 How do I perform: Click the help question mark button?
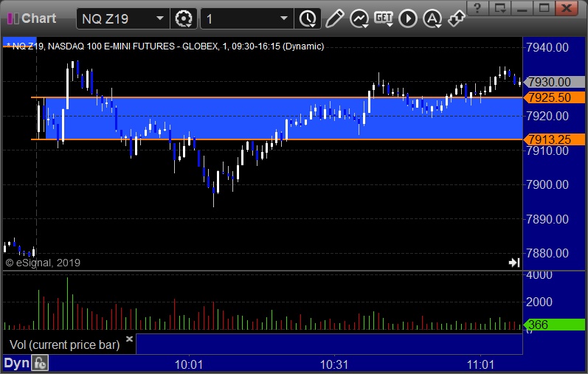pyautogui.click(x=477, y=8)
